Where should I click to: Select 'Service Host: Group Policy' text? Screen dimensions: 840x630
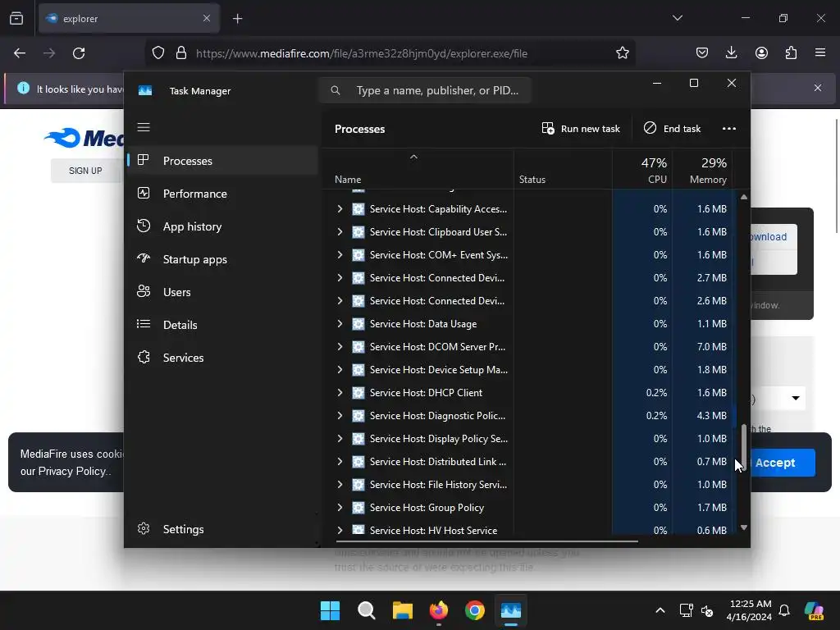(427, 507)
